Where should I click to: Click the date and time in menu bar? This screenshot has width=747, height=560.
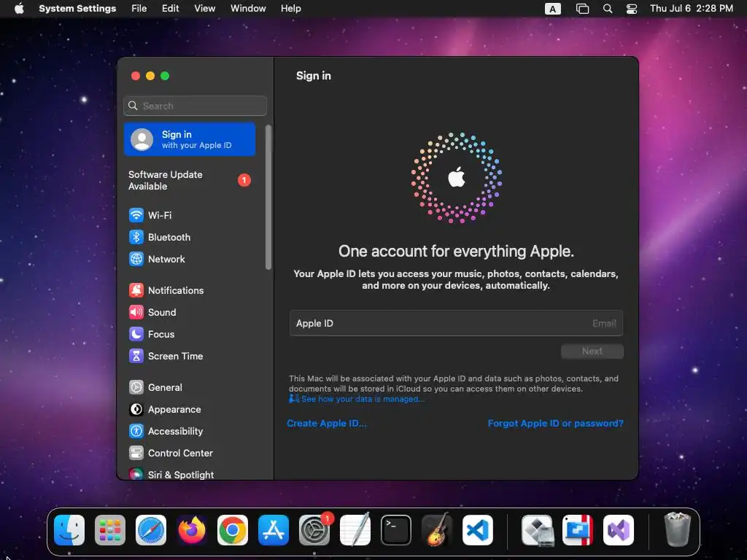pyautogui.click(x=692, y=9)
